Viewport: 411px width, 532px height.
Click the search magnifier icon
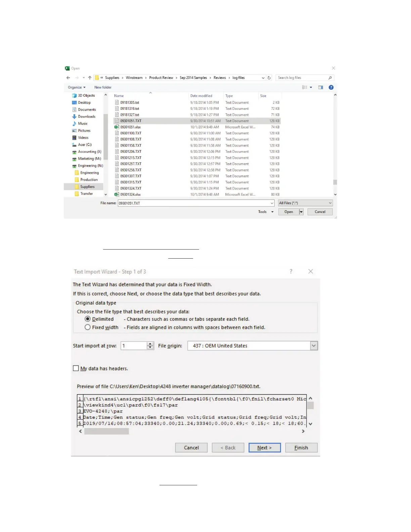click(330, 78)
